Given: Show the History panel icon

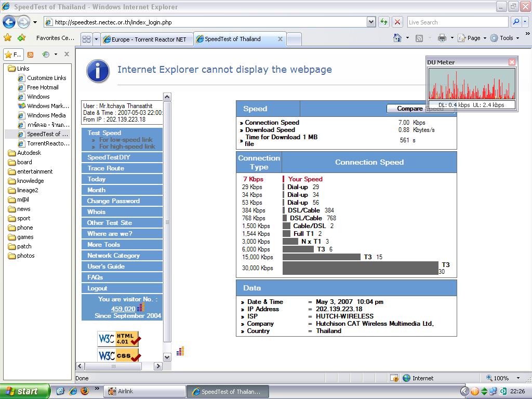Looking at the screenshot, I should click(46, 54).
